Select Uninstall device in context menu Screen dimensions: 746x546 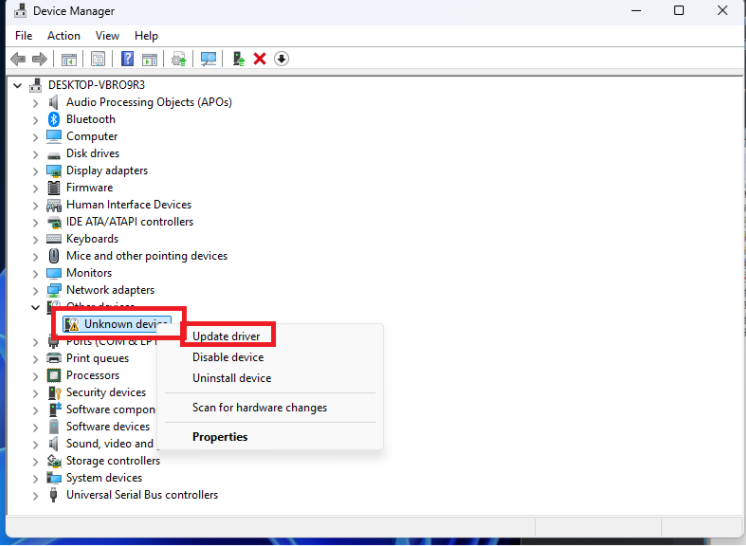pyautogui.click(x=231, y=378)
